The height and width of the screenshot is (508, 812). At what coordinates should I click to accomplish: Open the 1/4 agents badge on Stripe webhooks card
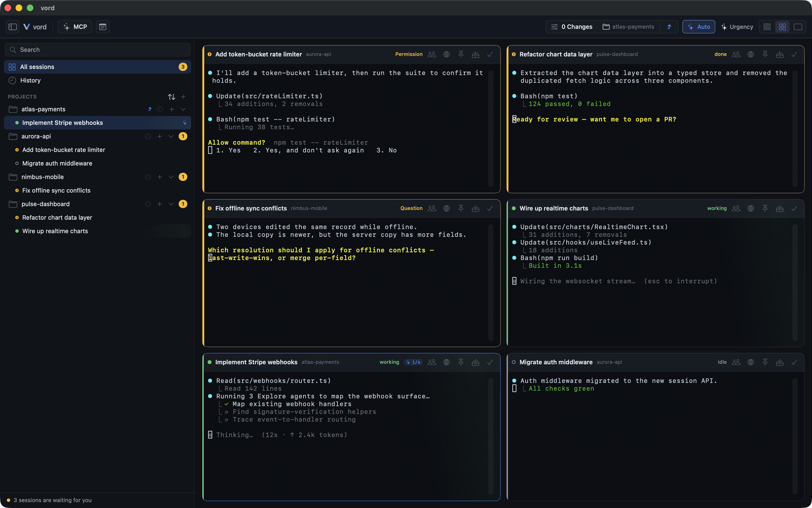413,362
